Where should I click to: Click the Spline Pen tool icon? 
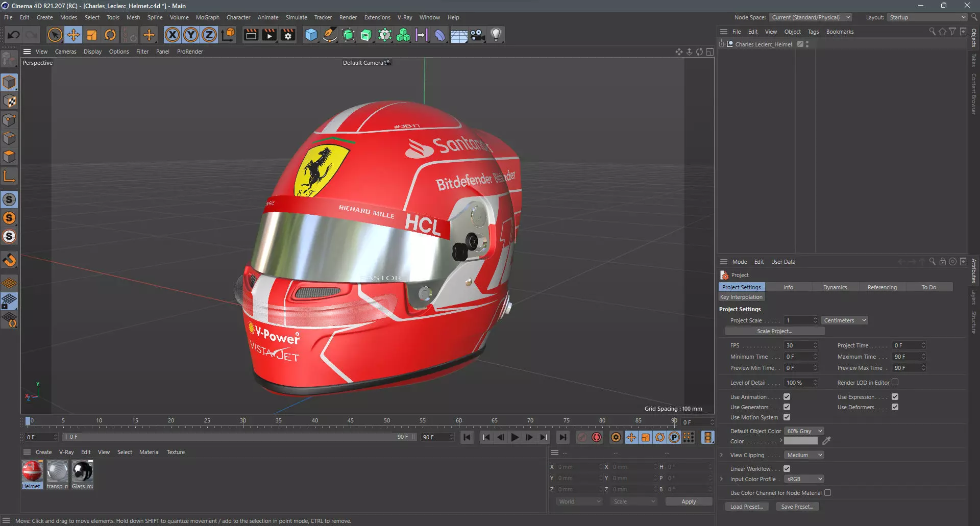point(330,35)
